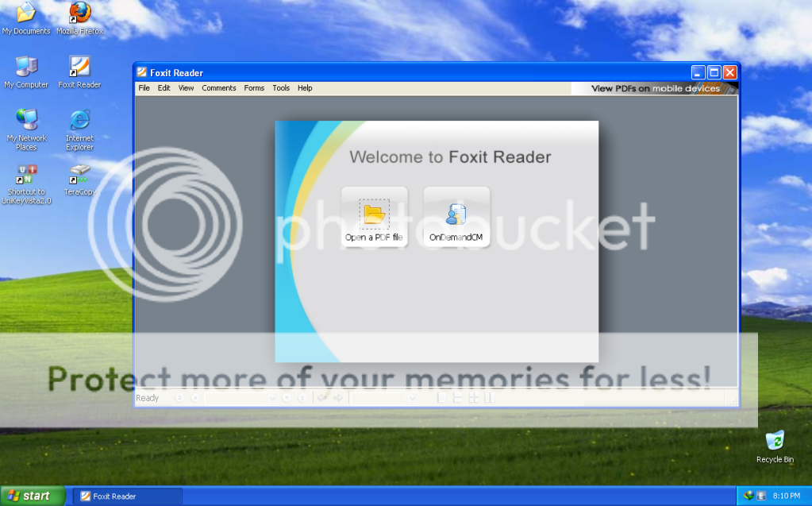
Task: Close the Foxit Reader window
Action: [x=730, y=72]
